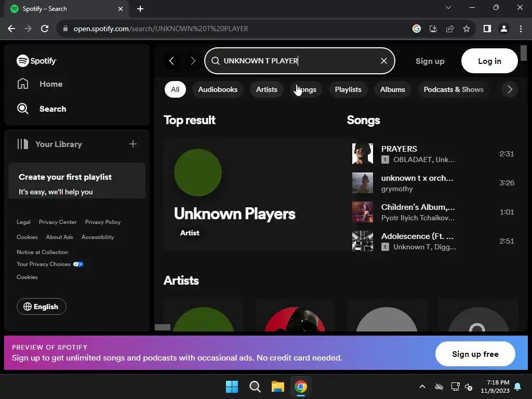Open tab search dropdown chevron
Viewport: 532px width, 399px height.
click(448, 7)
